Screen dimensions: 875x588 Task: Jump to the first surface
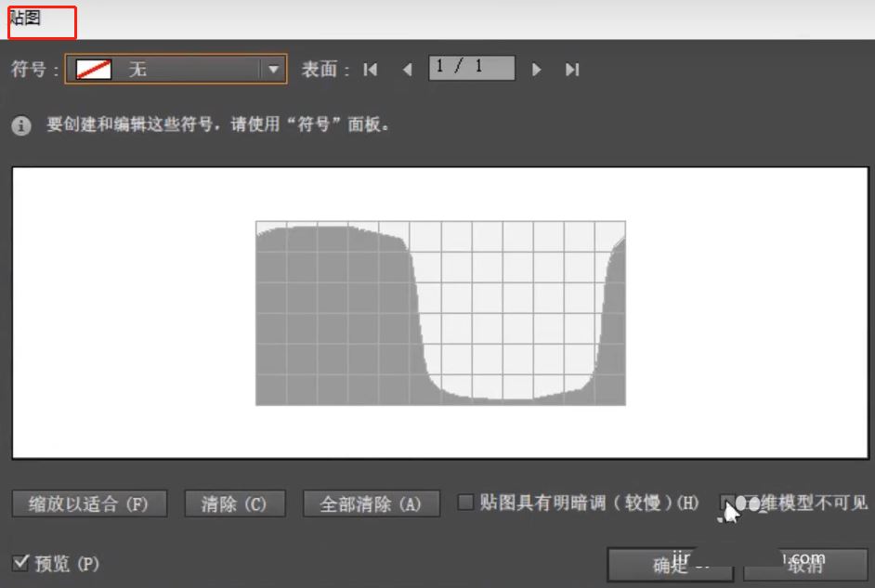coord(370,69)
